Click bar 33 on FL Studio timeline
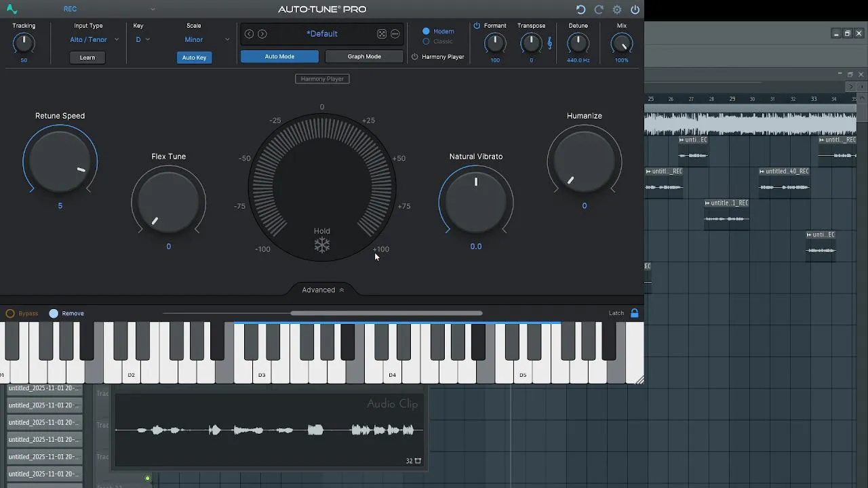The image size is (868, 488). [814, 99]
